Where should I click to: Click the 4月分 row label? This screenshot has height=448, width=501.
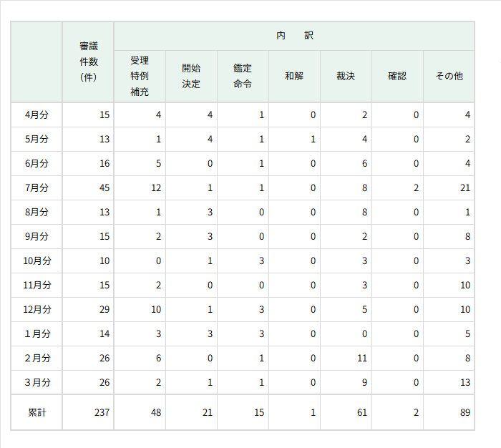tap(37, 115)
